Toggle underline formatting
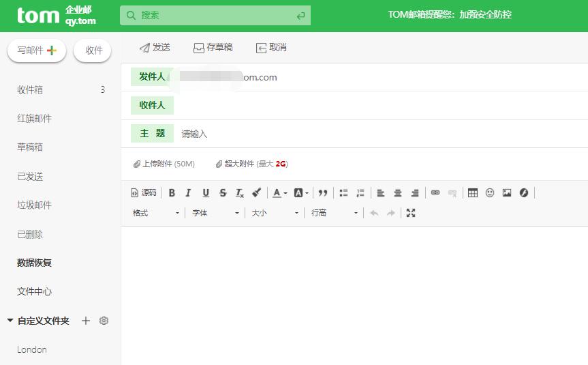 [x=206, y=192]
